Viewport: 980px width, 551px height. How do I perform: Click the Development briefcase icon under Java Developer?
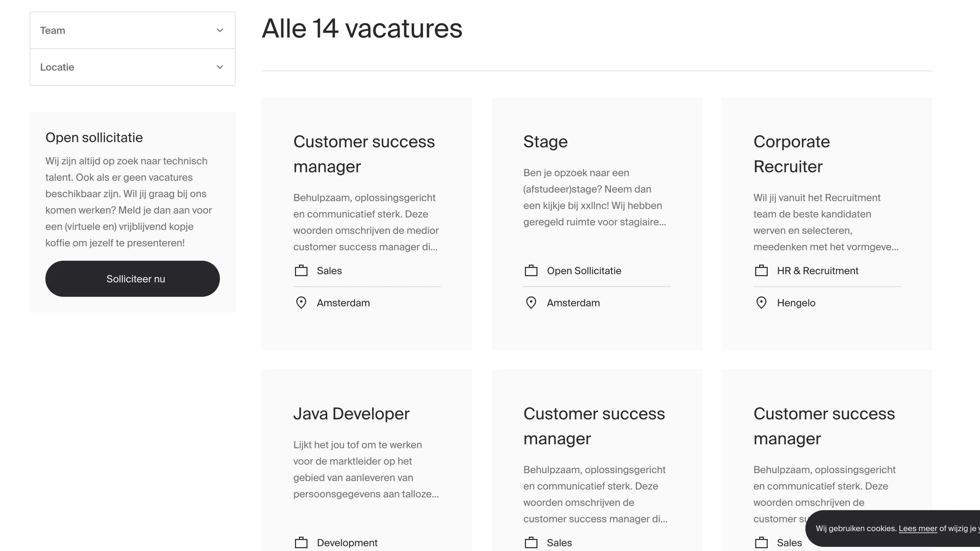tap(301, 543)
